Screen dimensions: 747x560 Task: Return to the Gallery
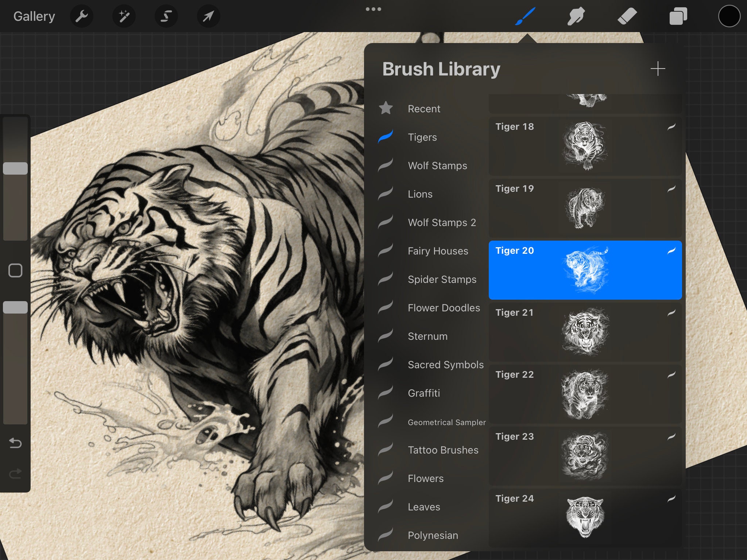34,16
